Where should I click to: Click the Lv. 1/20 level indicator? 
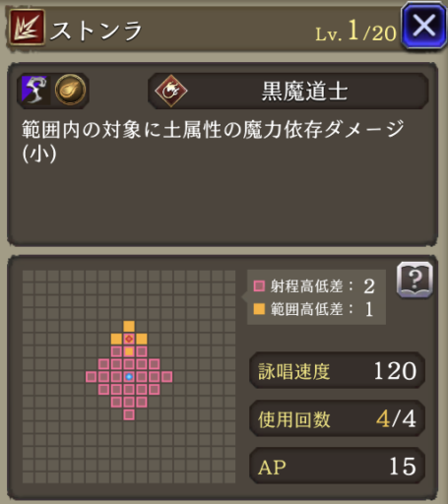click(x=355, y=31)
